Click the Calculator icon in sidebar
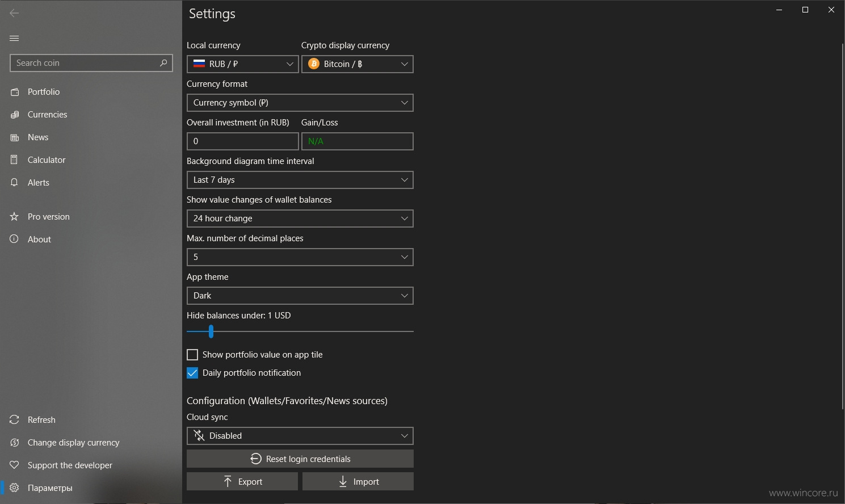This screenshot has height=504, width=845. point(15,160)
